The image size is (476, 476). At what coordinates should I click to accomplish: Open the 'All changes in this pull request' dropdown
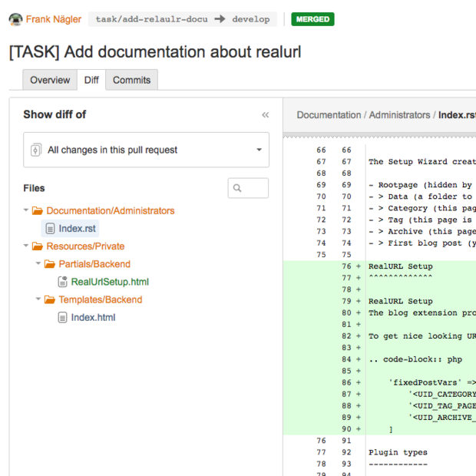tap(146, 150)
